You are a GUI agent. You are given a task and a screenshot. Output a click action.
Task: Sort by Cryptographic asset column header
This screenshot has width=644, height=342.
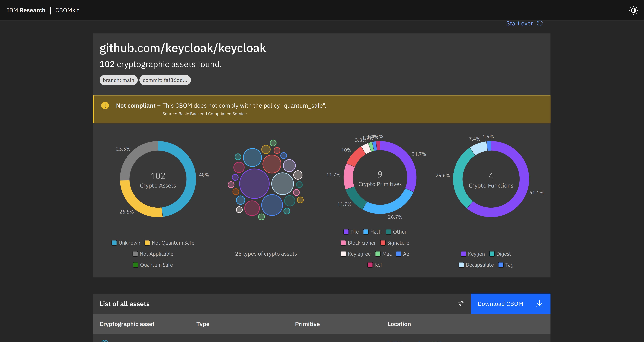(127, 324)
